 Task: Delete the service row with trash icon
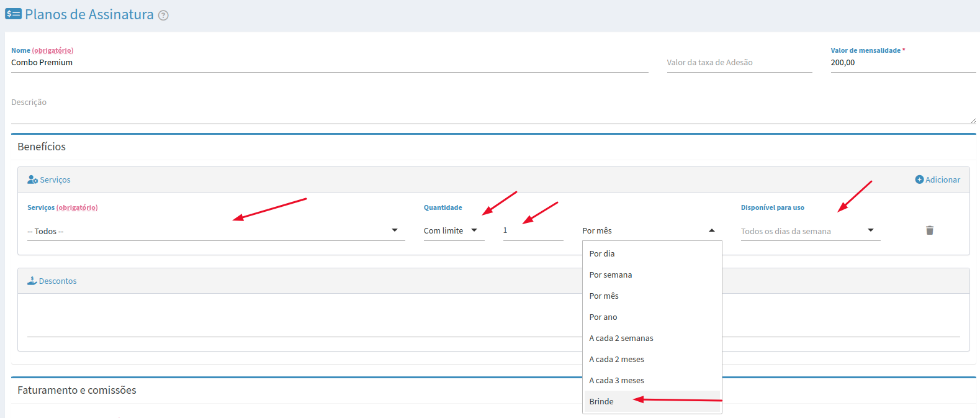coord(930,230)
